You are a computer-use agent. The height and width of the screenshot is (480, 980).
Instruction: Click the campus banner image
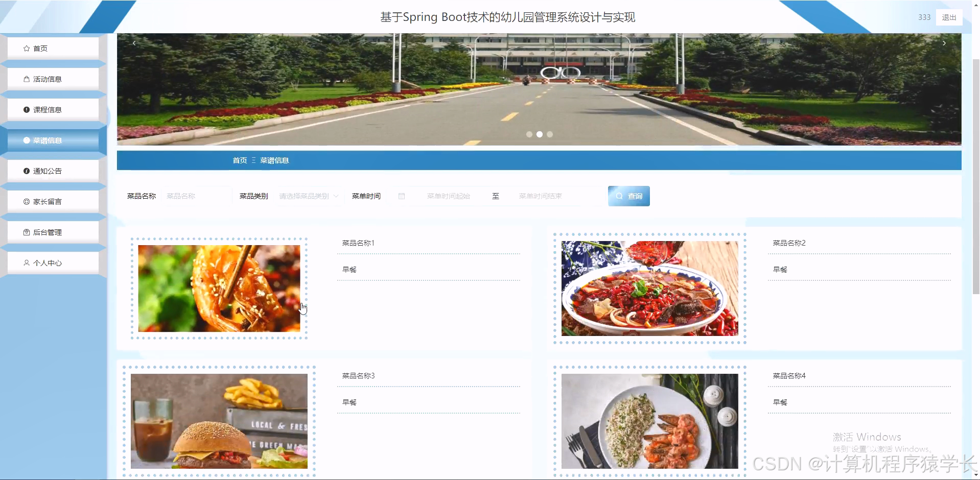pos(539,89)
